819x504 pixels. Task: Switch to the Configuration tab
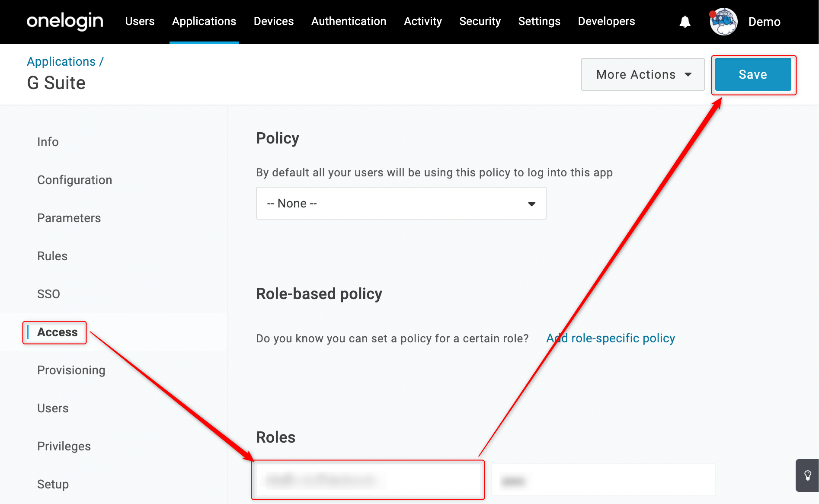pos(75,180)
